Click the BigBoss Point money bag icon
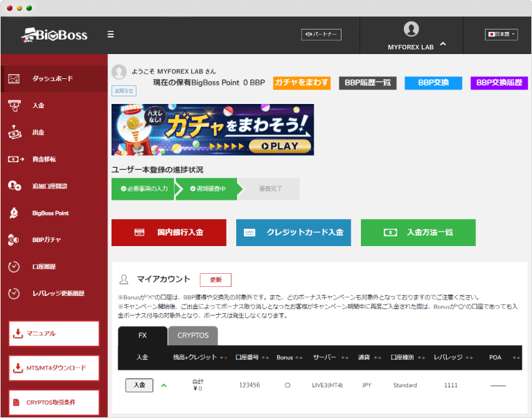Viewport: 532px width, 418px height. [x=14, y=213]
